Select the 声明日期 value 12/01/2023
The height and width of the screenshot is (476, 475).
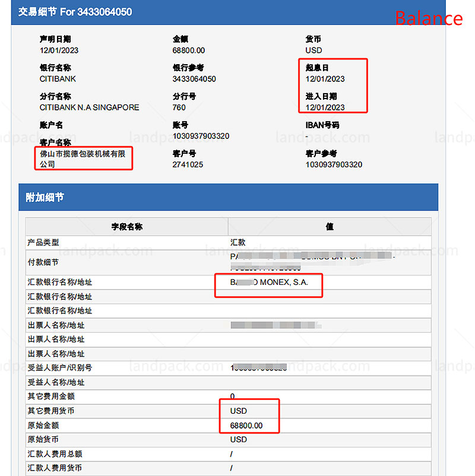[x=58, y=50]
